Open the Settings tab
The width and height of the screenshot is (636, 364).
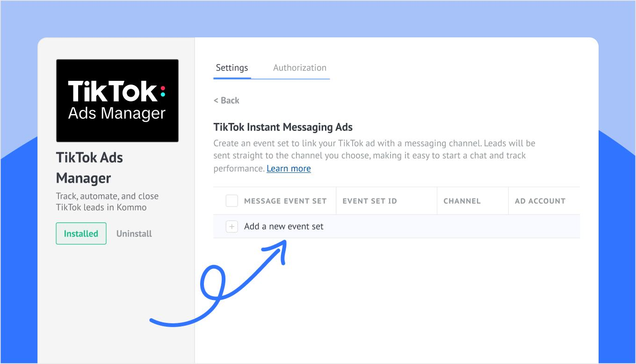click(232, 68)
